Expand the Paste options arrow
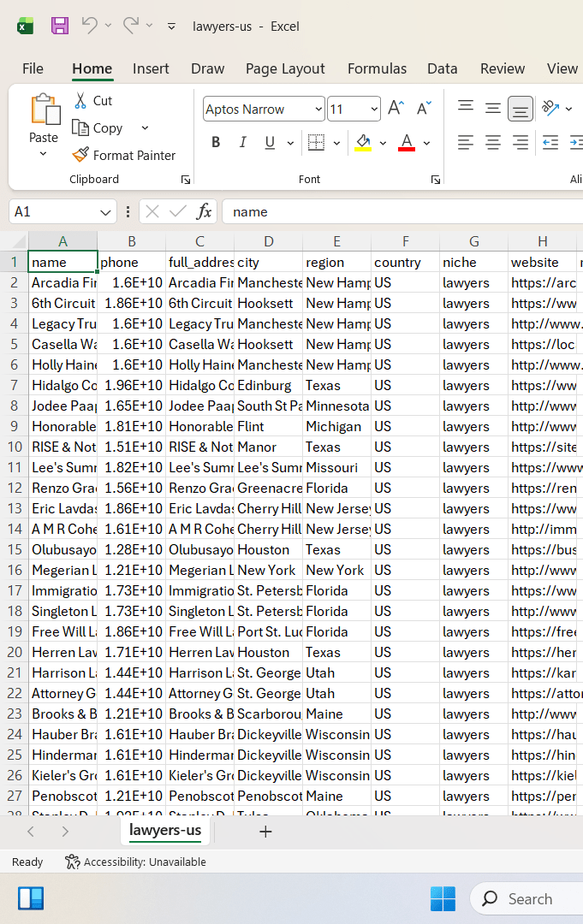The height and width of the screenshot is (924, 583). coord(43,154)
